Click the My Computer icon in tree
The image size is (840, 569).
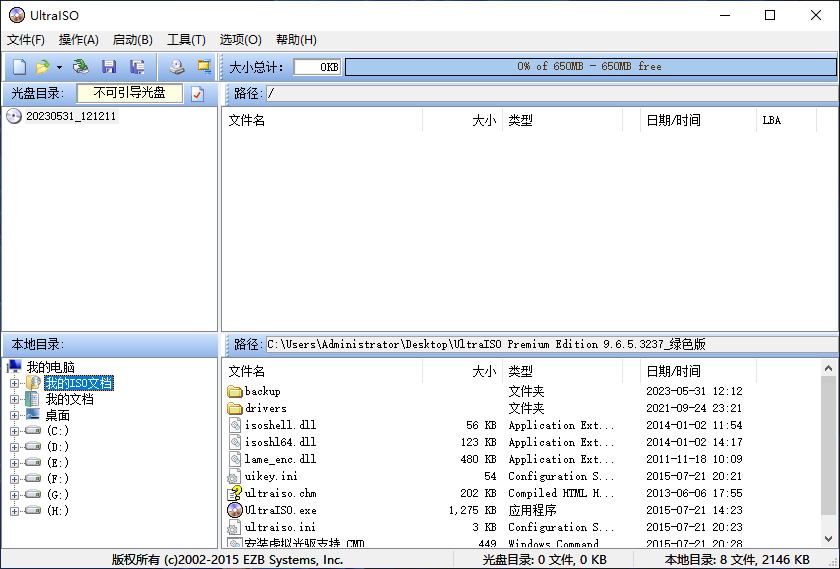[x=14, y=367]
